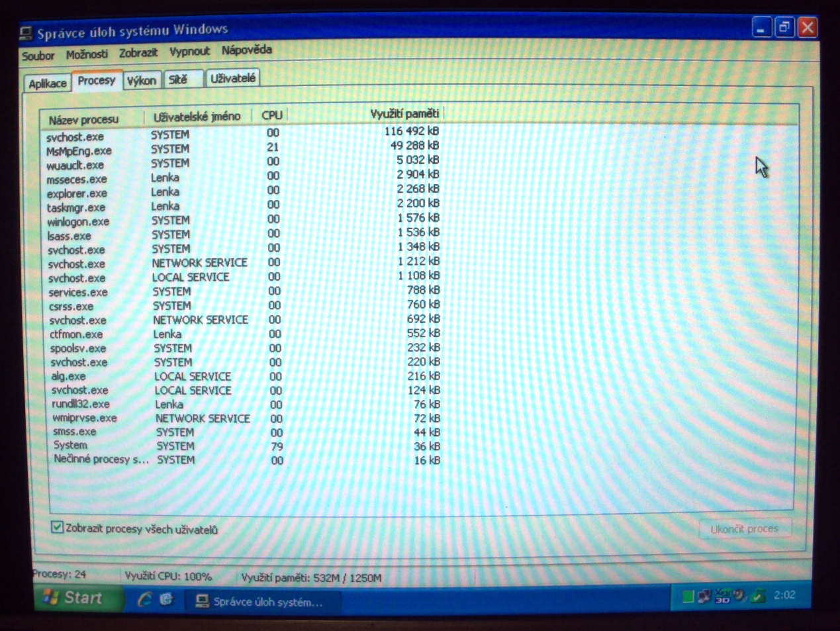The height and width of the screenshot is (631, 840).
Task: Select svchost.exe row using 1 212 kB
Action: pos(244,264)
